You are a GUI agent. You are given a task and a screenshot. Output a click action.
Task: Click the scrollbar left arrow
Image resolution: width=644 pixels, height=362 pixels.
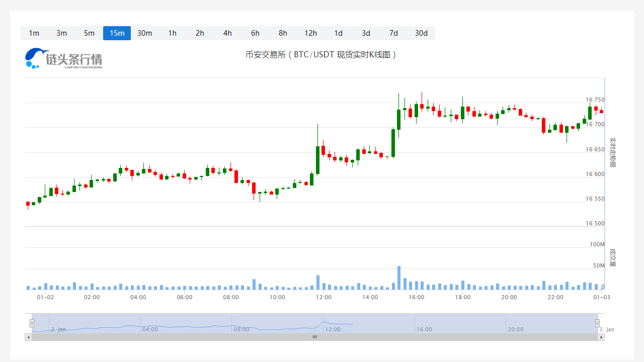28,337
